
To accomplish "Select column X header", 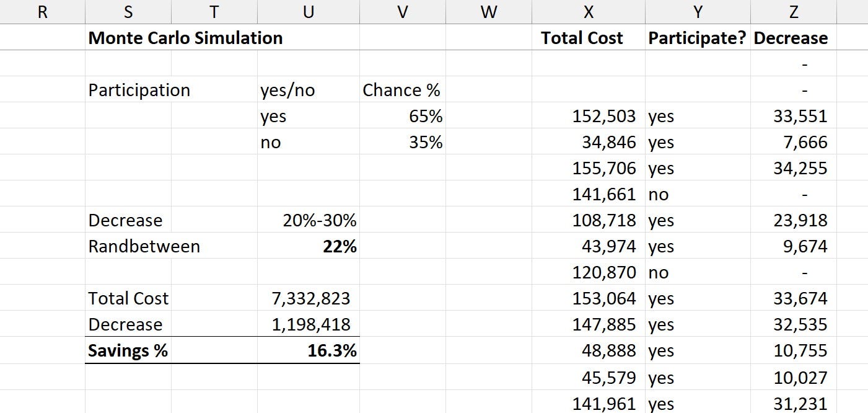I will [588, 12].
